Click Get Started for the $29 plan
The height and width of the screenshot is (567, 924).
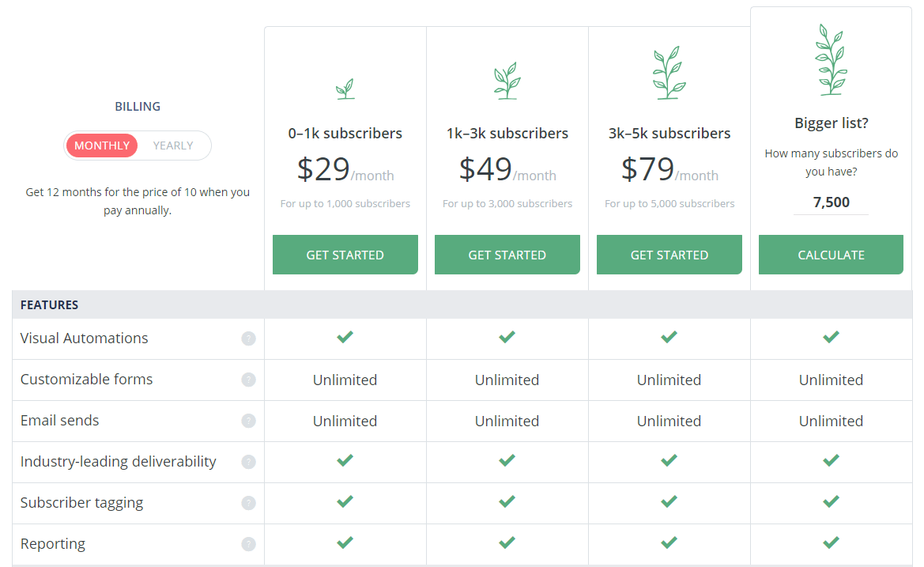click(x=345, y=255)
